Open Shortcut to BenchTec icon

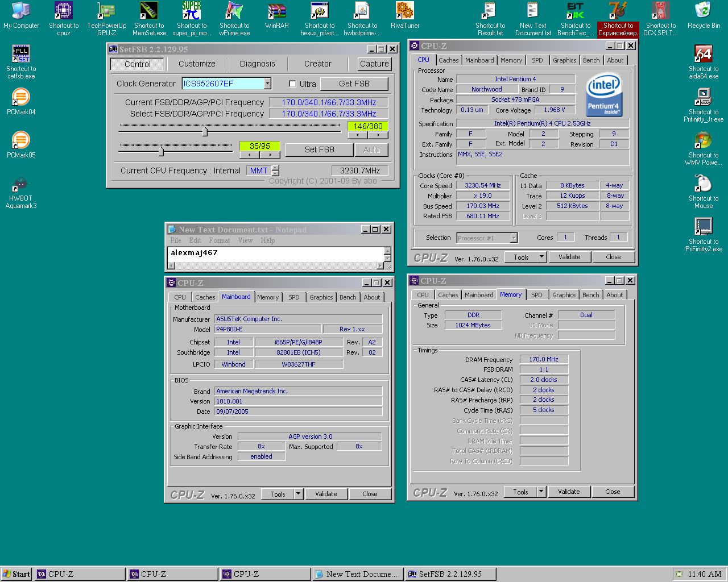tap(576, 19)
